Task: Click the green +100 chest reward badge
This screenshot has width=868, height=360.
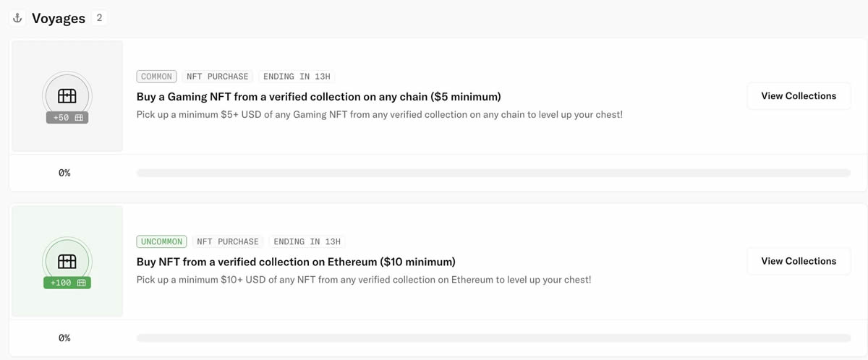Action: [x=67, y=283]
